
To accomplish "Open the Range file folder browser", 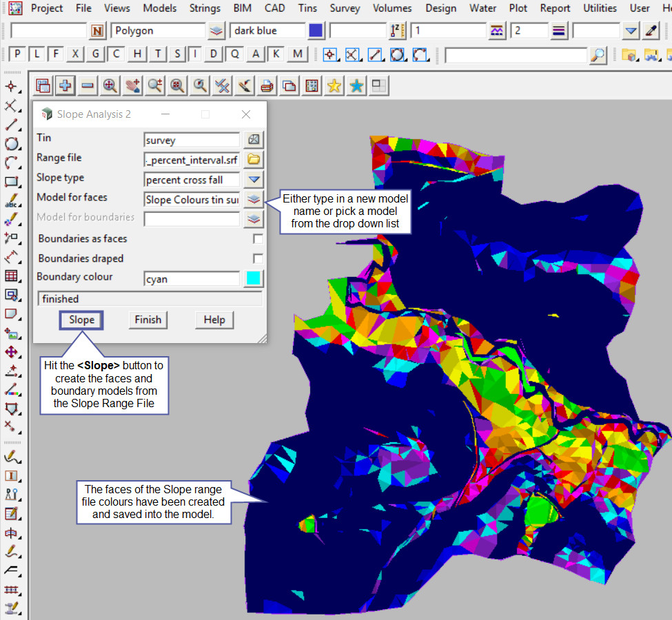I will click(x=254, y=160).
